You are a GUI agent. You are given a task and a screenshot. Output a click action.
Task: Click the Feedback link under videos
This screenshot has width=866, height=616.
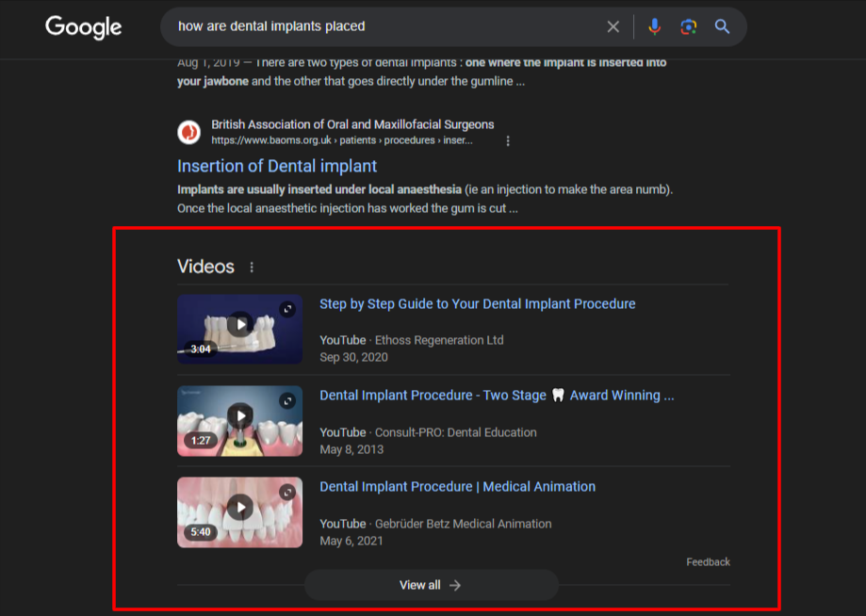click(708, 562)
